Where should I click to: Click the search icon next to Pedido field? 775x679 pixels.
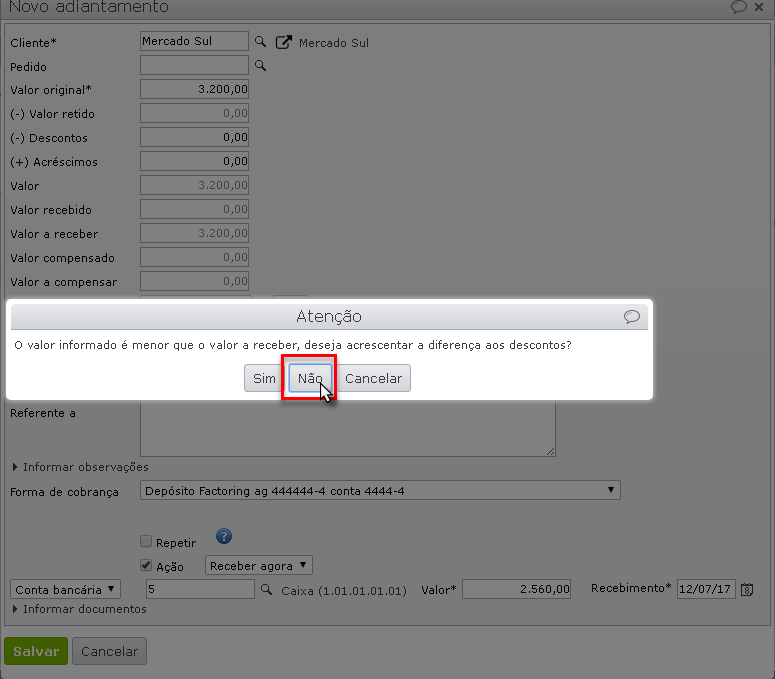[x=260, y=65]
